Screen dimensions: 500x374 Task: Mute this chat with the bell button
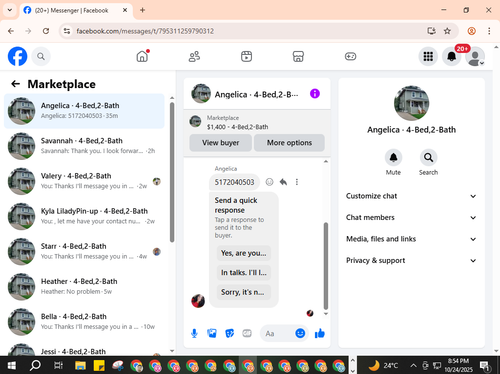393,157
